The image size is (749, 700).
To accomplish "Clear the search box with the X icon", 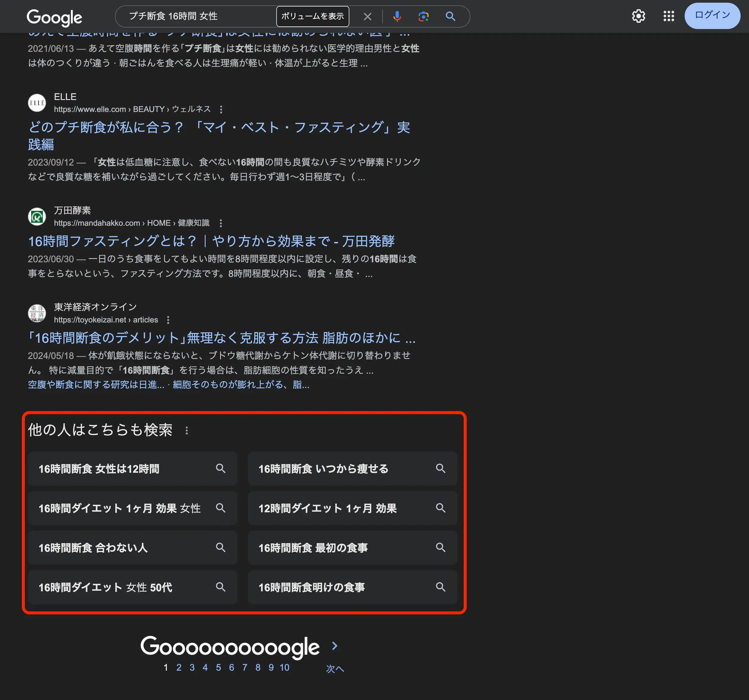I will [x=367, y=16].
